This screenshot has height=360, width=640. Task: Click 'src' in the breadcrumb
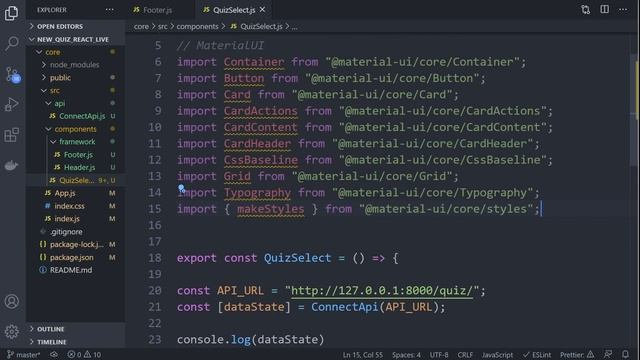click(162, 27)
